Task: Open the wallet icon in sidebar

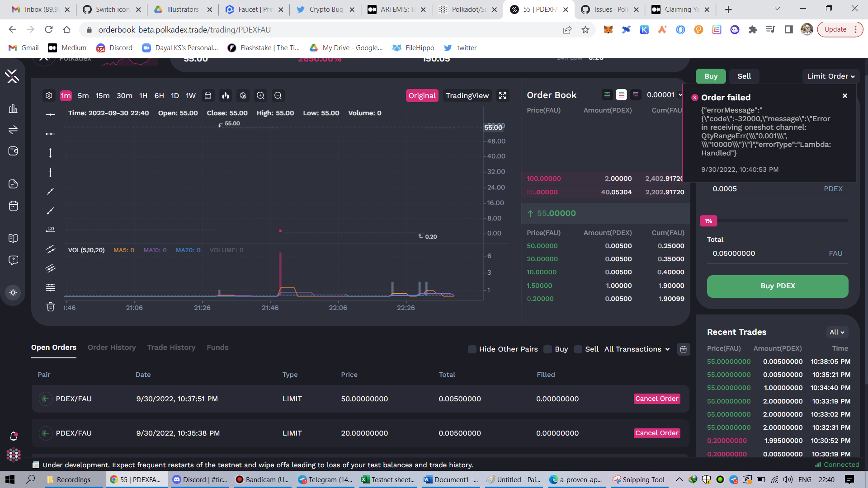Action: (13, 151)
